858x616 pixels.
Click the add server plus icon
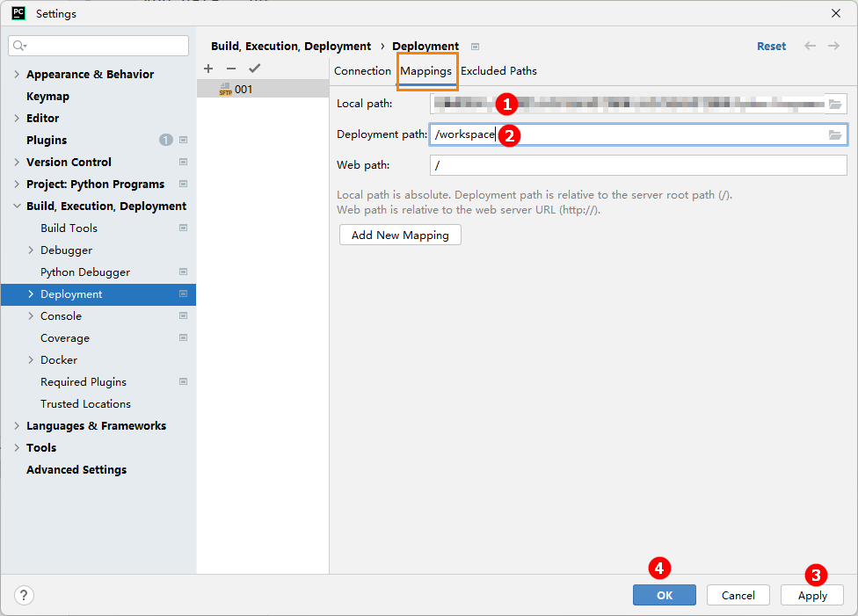click(208, 69)
